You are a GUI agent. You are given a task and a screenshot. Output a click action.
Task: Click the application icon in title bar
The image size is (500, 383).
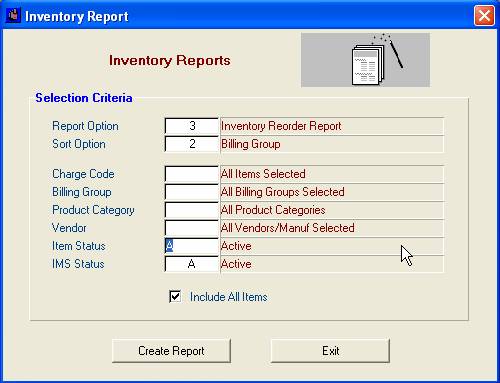13,15
